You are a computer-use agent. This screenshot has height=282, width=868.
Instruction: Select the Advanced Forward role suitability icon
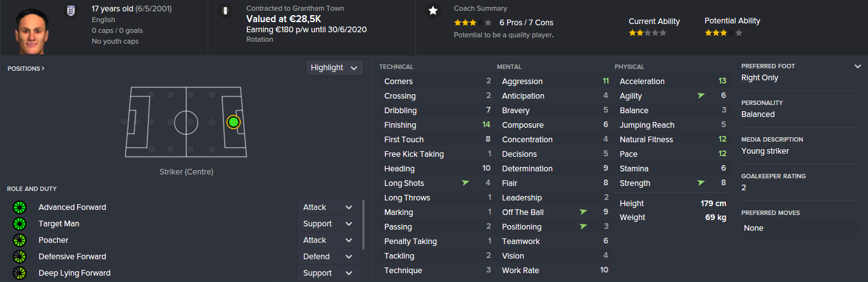pos(20,207)
